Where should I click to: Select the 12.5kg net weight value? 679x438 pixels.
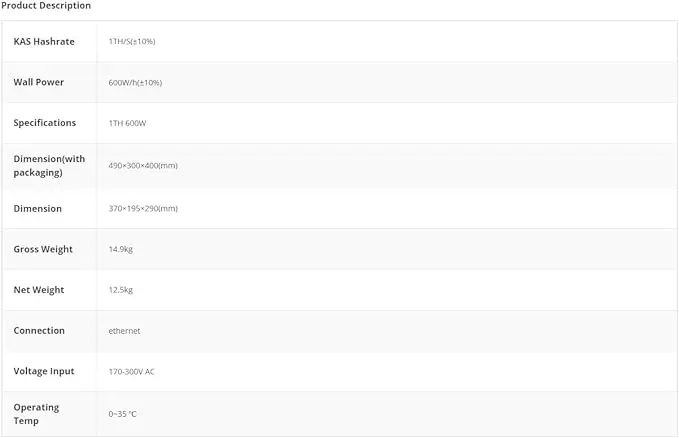(x=121, y=290)
